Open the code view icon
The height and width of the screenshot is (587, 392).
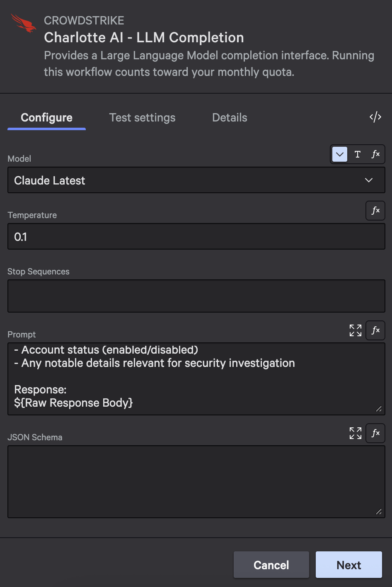point(375,117)
